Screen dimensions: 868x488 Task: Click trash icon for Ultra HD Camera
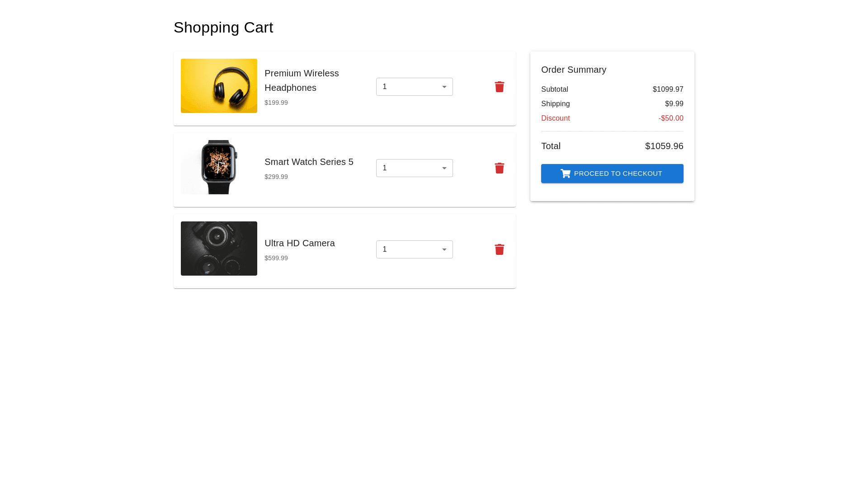499,249
